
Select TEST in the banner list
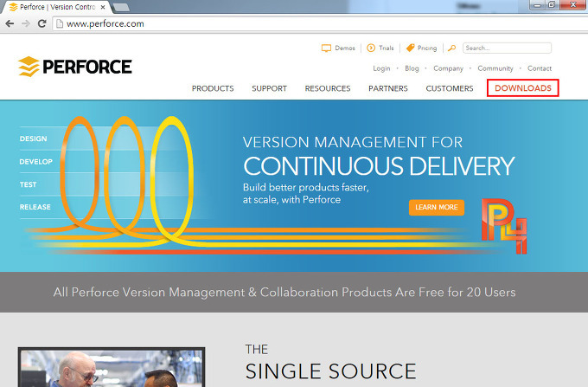coord(29,184)
